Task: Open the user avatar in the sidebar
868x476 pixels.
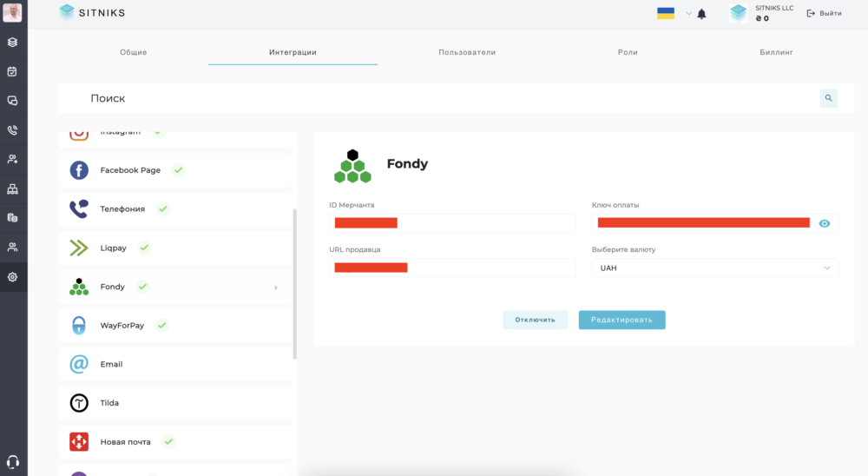Action: 12,12
